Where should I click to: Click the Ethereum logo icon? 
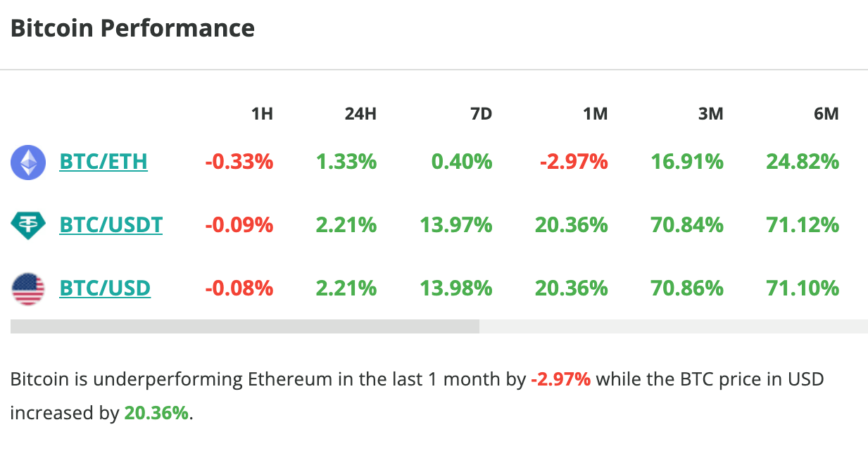[x=28, y=162]
